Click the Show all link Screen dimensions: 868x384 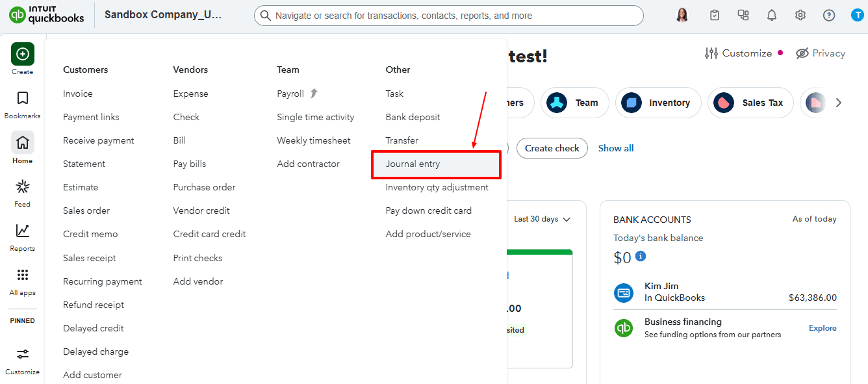click(x=616, y=148)
